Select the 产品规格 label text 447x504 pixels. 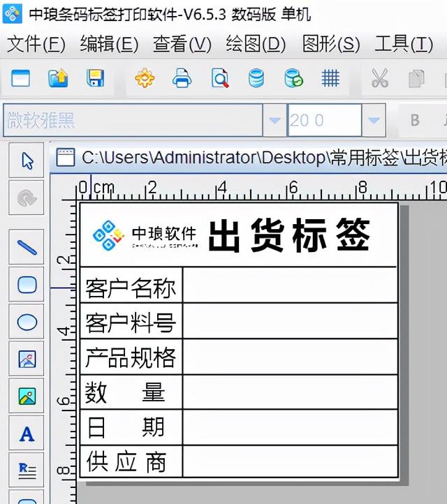tap(131, 357)
